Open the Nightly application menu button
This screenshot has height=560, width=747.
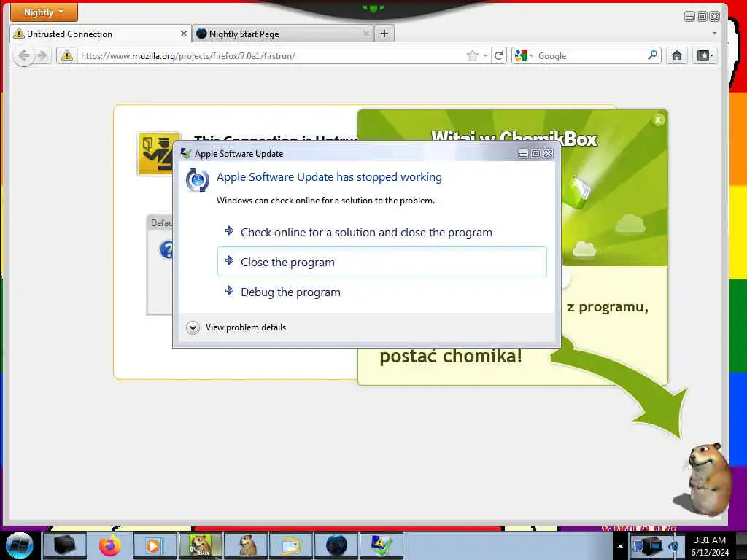click(43, 12)
